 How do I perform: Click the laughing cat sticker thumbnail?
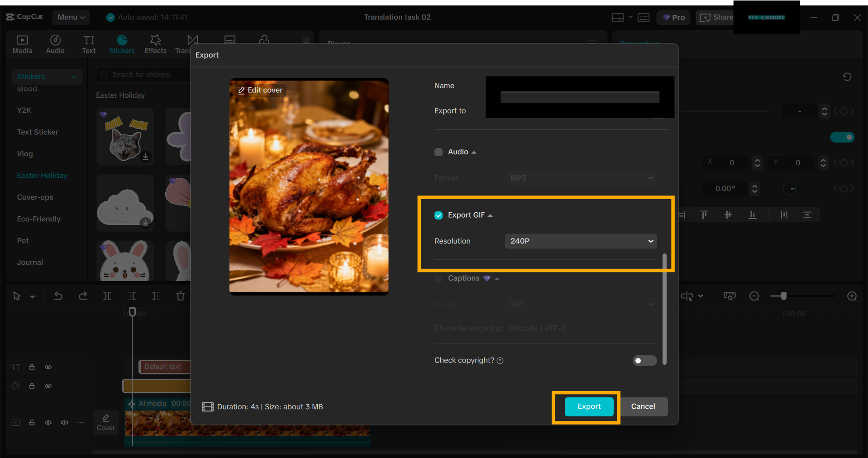point(125,136)
